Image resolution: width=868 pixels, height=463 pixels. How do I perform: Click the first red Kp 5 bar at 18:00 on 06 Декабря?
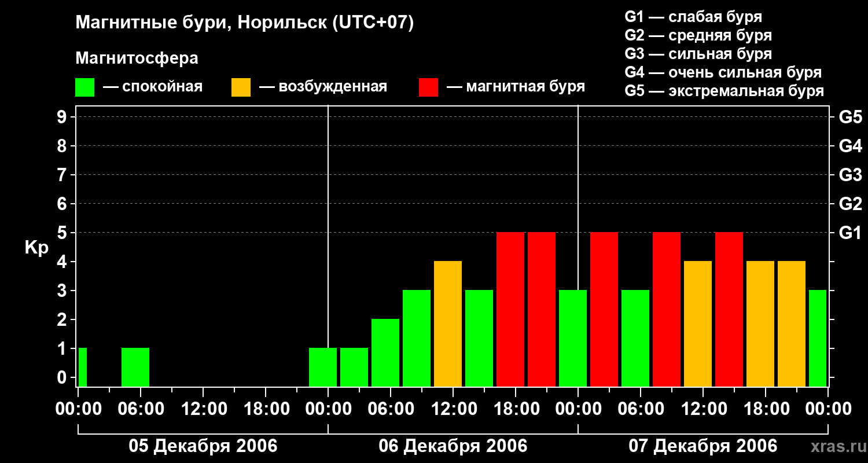[x=510, y=309]
